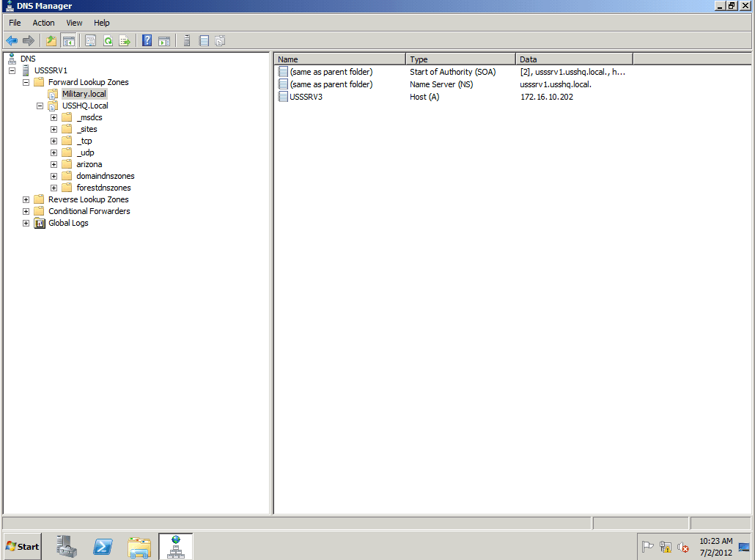The width and height of the screenshot is (755, 560).
Task: Select the USSSRV1 server node
Action: 51,70
